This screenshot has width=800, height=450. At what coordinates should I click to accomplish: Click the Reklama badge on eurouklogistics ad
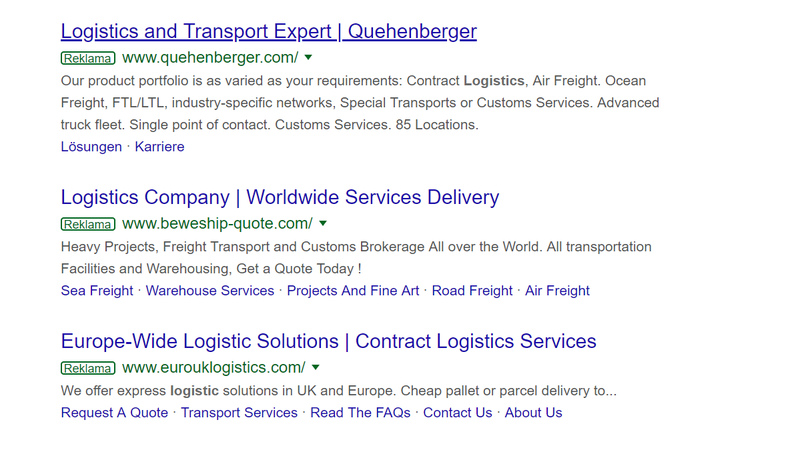point(88,368)
